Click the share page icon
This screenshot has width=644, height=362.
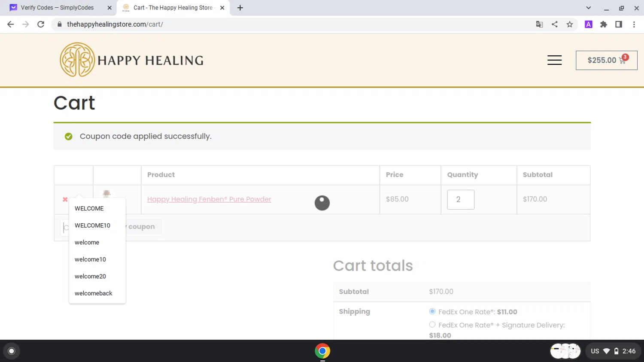click(555, 24)
